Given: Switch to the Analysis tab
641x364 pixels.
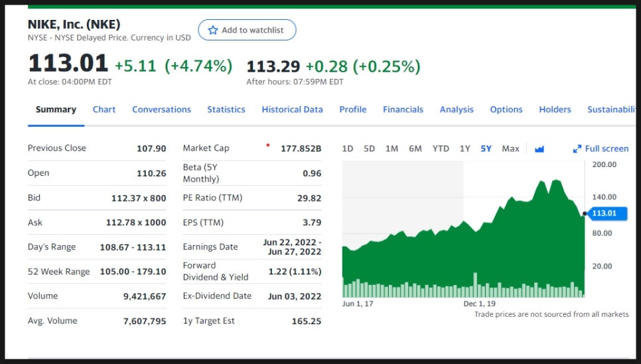Looking at the screenshot, I should pos(457,109).
